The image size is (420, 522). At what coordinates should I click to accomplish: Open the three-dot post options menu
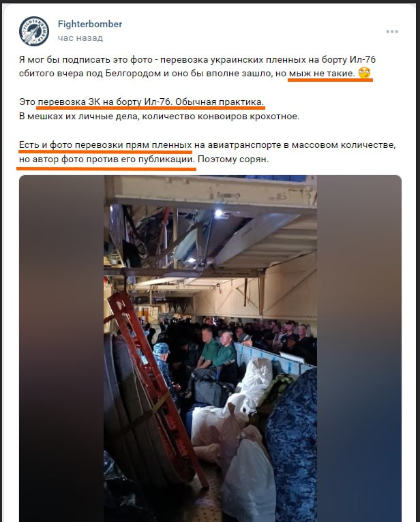392,31
